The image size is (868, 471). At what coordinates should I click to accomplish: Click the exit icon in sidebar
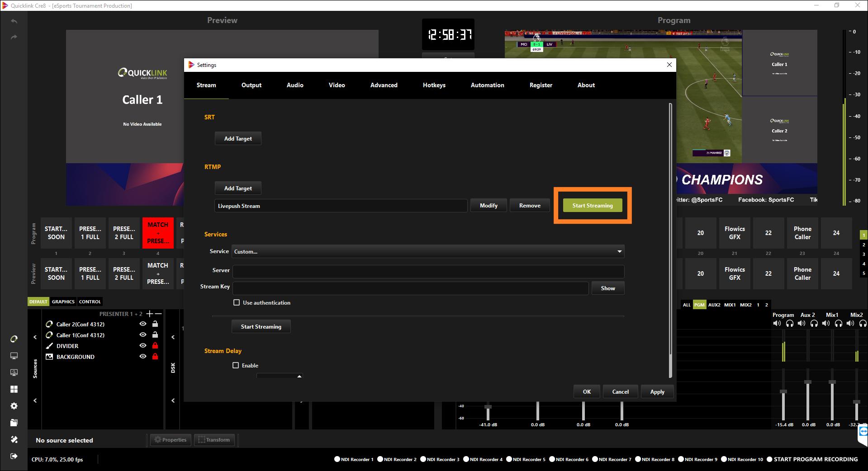[x=14, y=456]
